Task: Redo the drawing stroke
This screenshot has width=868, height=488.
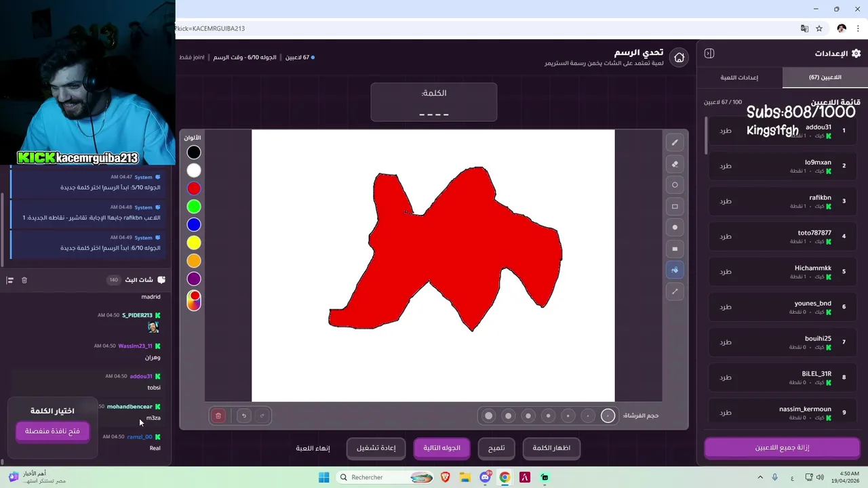Action: point(262,415)
